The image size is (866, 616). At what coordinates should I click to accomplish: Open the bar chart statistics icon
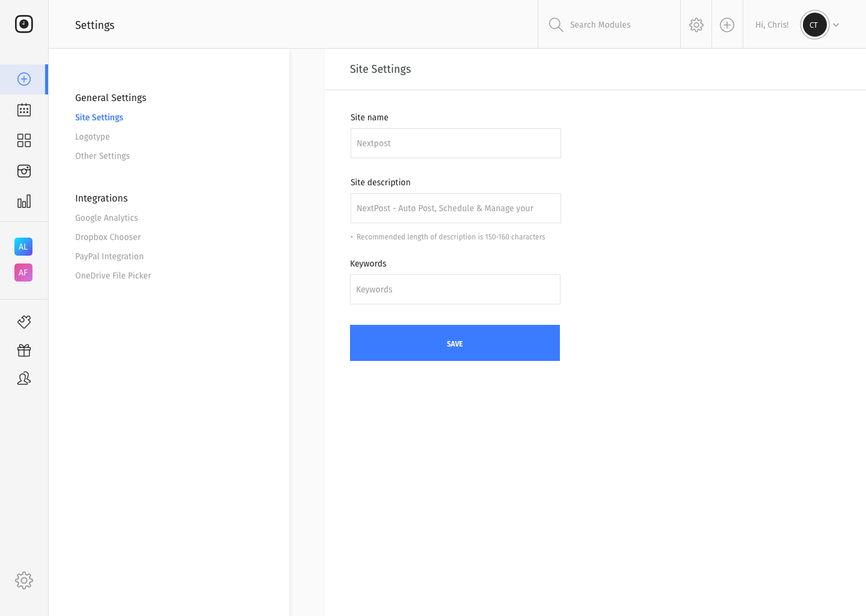pos(24,202)
